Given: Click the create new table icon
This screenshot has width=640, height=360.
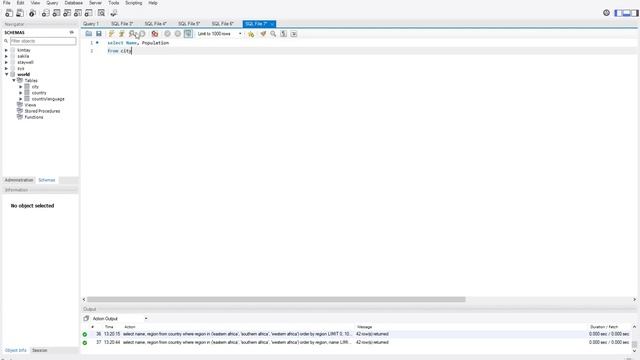Looking at the screenshot, I should point(56,13).
